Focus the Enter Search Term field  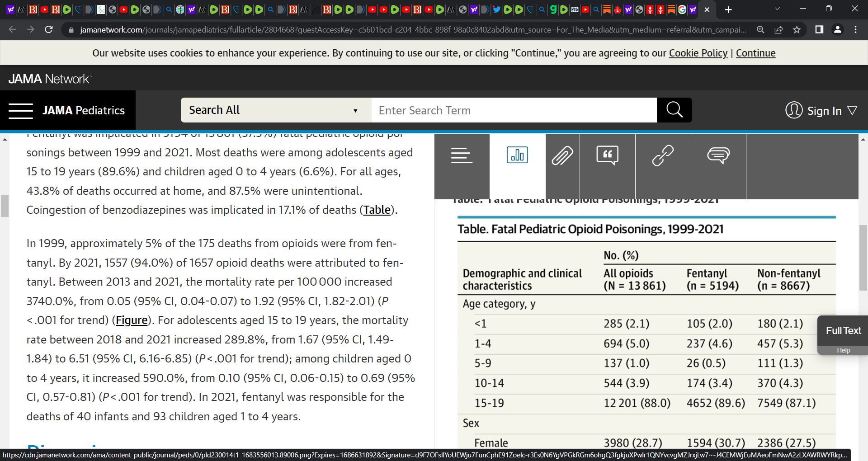point(514,110)
